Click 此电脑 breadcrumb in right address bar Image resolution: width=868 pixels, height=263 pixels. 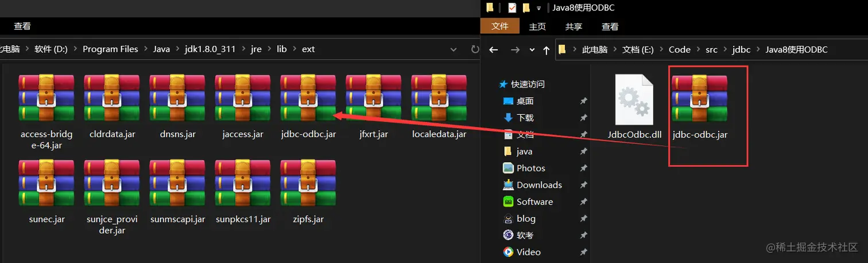tap(595, 50)
